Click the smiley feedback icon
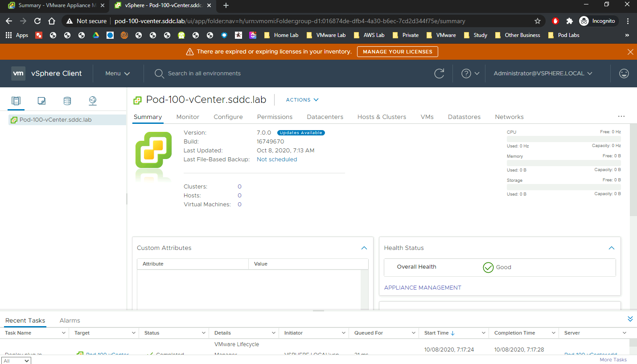 [x=624, y=74]
